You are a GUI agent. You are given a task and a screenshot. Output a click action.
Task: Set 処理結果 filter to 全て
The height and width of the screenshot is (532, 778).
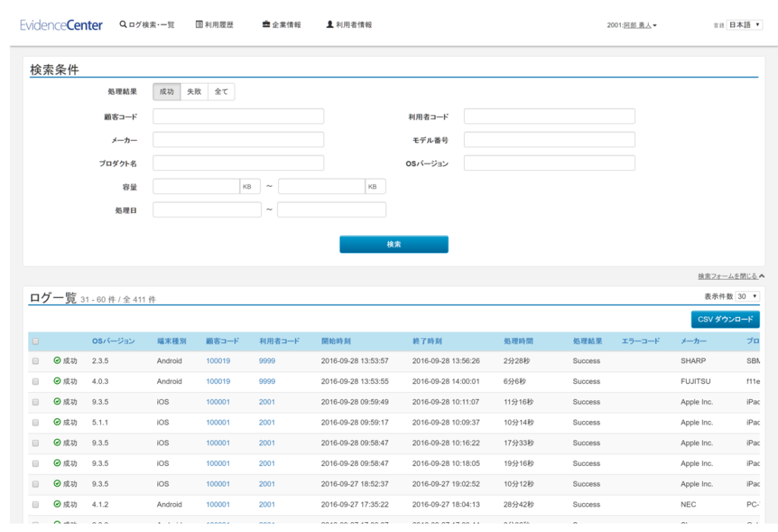click(x=221, y=92)
